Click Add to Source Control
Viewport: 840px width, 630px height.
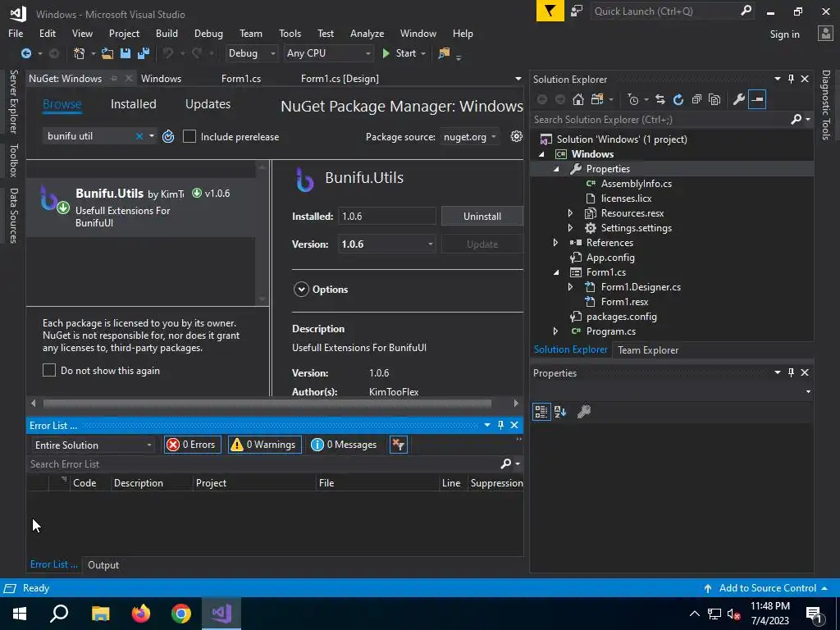click(767, 587)
